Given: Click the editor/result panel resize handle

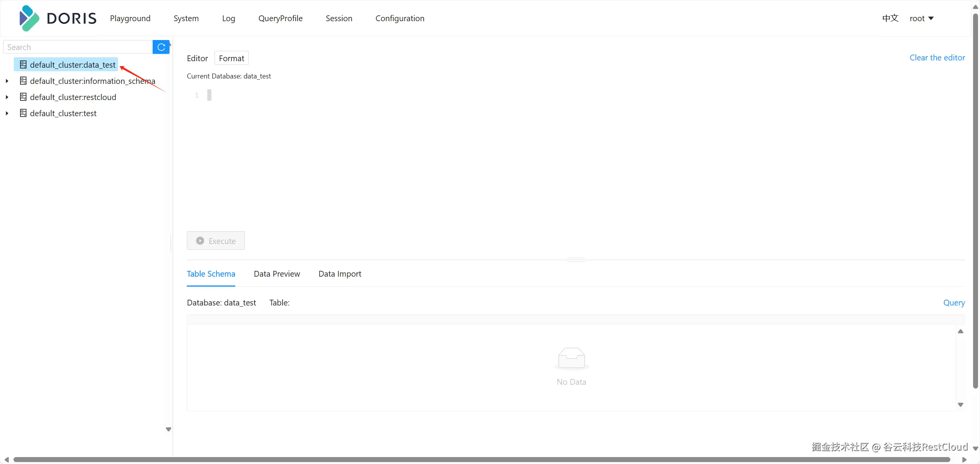Looking at the screenshot, I should (x=576, y=260).
